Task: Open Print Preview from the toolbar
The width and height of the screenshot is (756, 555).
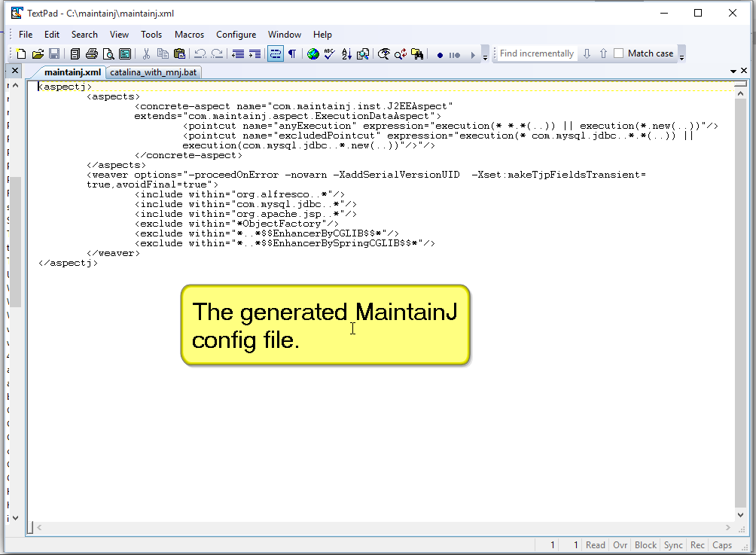Action: [x=108, y=54]
